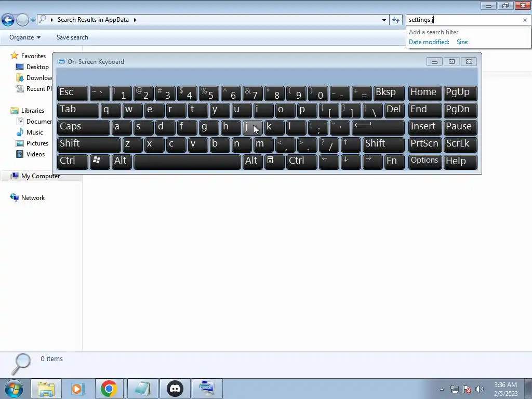
Task: Click the PrtScn key on On-Screen Keyboard
Action: coord(425,144)
